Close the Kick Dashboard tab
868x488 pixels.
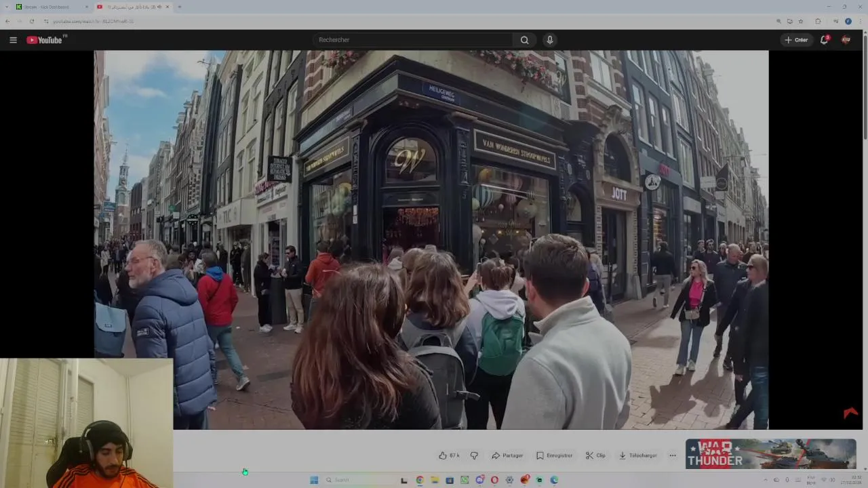[87, 7]
